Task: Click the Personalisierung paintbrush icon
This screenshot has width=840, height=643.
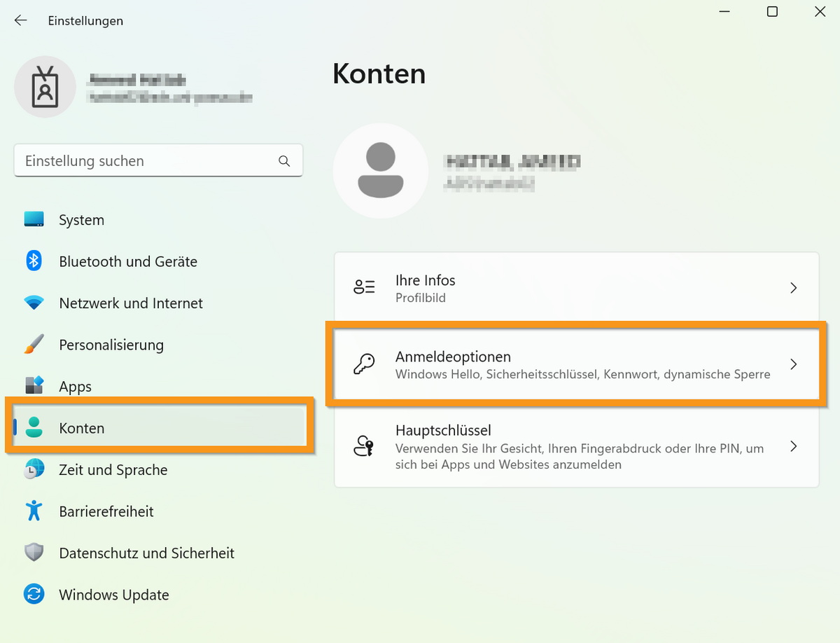Action: [x=34, y=345]
